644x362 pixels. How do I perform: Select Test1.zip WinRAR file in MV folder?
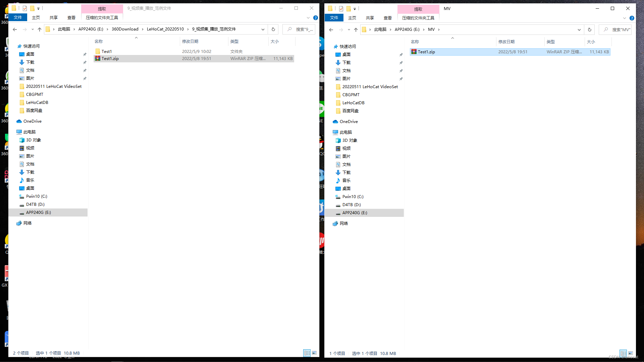426,52
